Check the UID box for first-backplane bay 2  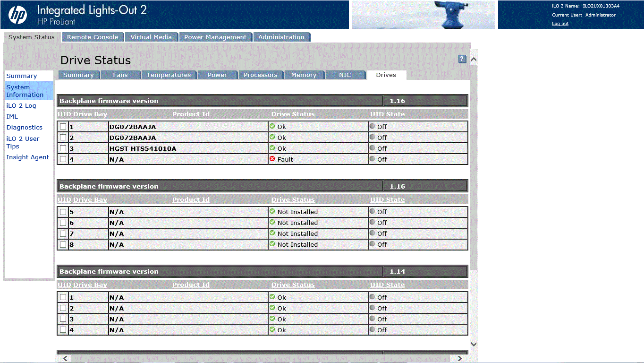click(63, 138)
